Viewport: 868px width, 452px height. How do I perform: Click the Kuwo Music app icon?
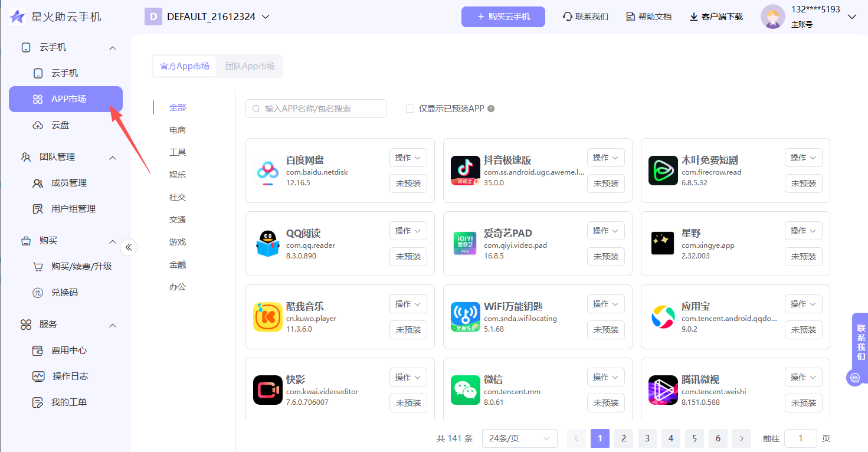[268, 317]
